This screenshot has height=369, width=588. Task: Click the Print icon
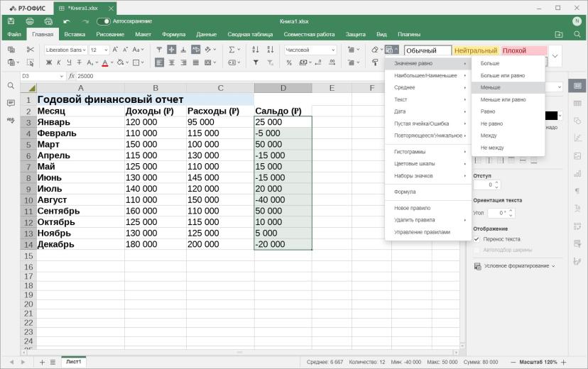click(x=30, y=21)
